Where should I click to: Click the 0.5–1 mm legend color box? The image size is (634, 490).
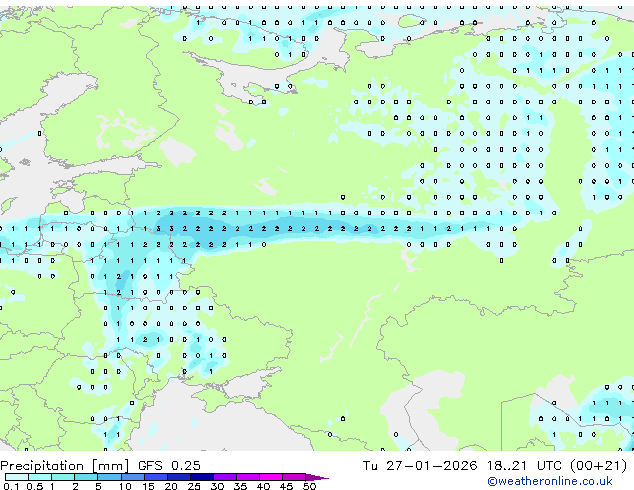[40, 477]
